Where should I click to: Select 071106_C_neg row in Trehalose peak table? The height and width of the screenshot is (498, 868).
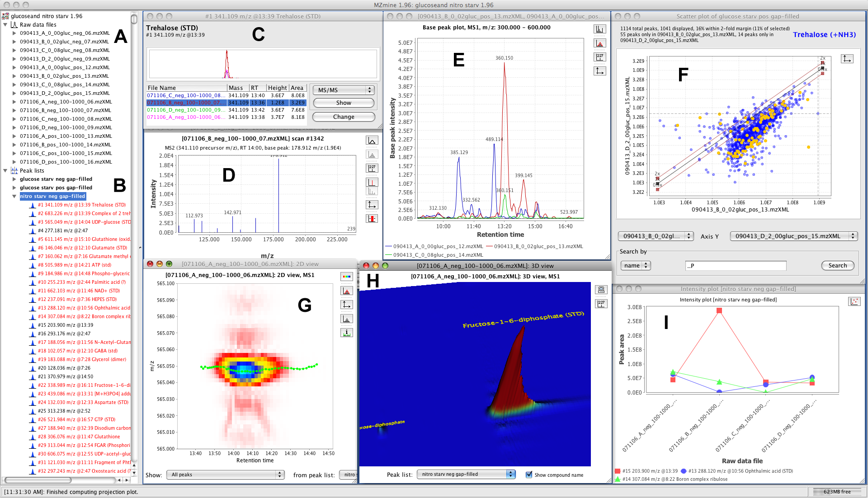(226, 96)
